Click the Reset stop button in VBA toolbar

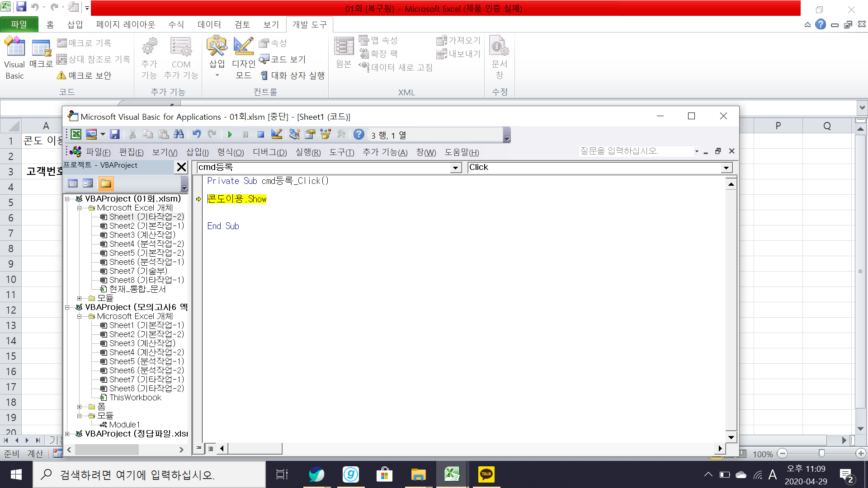[x=260, y=134]
